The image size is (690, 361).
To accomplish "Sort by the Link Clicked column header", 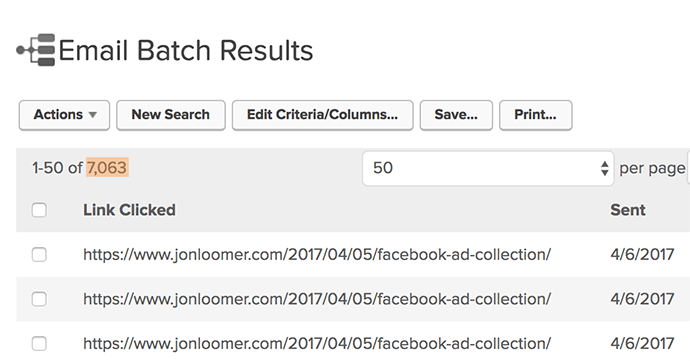I will tap(129, 210).
